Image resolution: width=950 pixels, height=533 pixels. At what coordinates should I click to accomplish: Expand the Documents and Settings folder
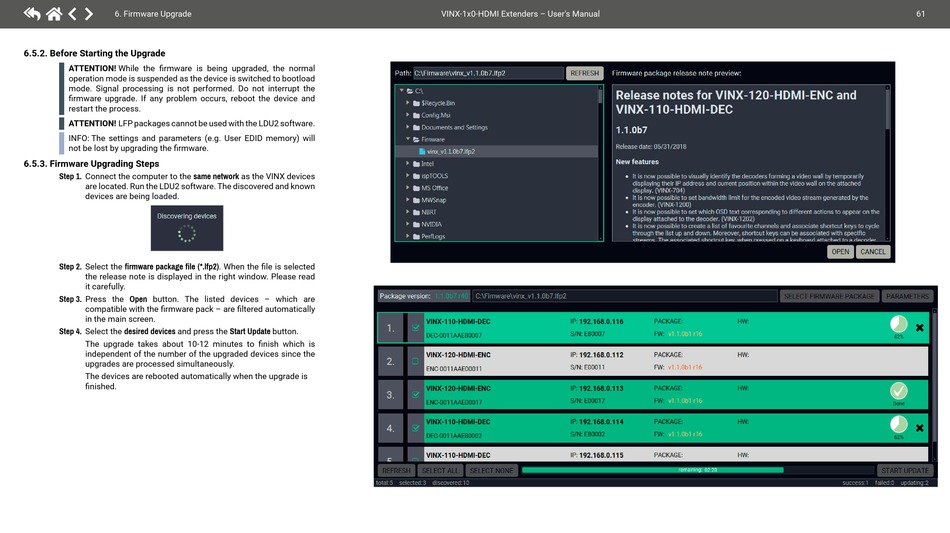(408, 127)
